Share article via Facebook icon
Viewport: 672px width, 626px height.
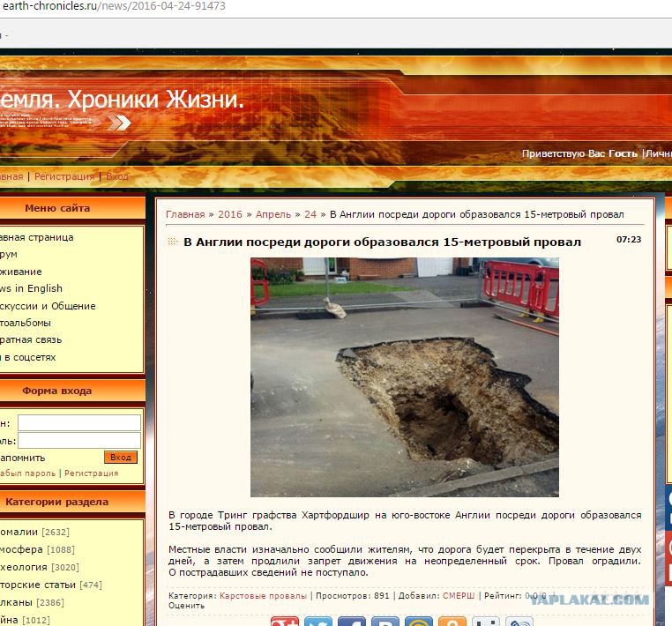pos(352,622)
